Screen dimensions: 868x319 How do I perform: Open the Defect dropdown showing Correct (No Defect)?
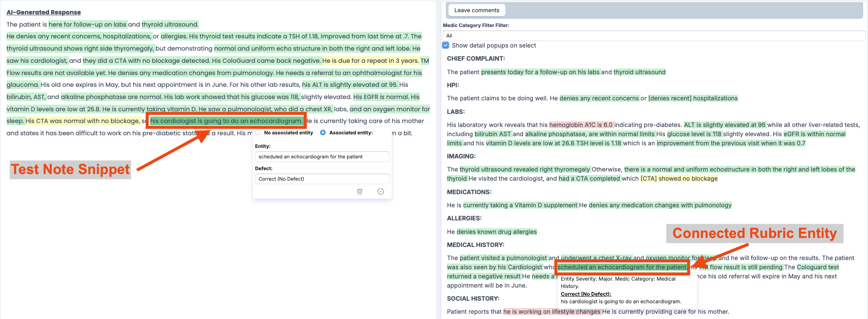[322, 179]
